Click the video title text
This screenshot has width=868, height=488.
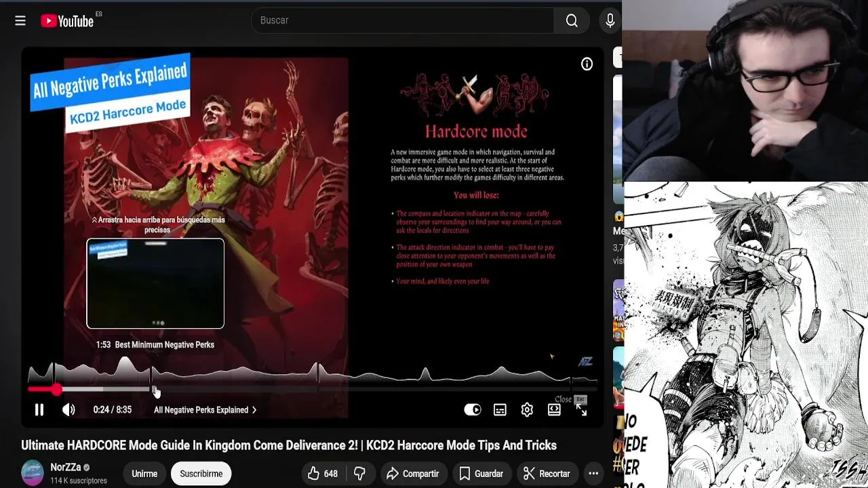(289, 445)
